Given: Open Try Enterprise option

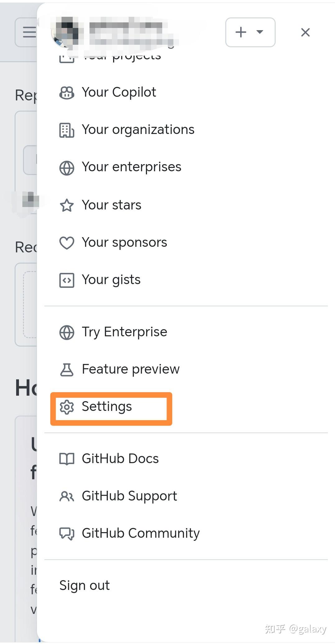Looking at the screenshot, I should [124, 332].
